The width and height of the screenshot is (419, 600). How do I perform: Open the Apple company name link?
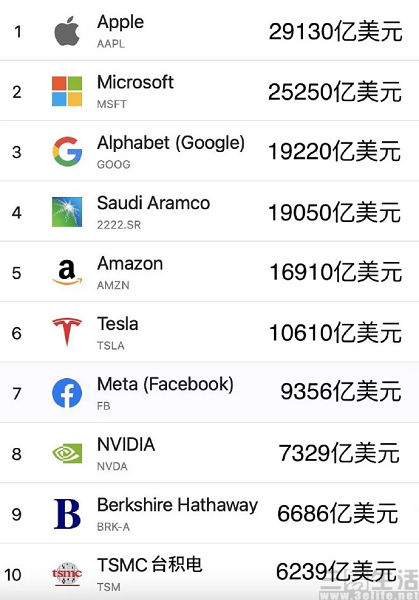[x=121, y=22]
